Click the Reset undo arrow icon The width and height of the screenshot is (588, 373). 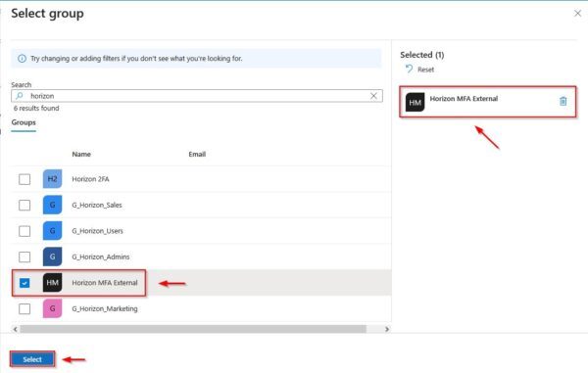tap(409, 69)
